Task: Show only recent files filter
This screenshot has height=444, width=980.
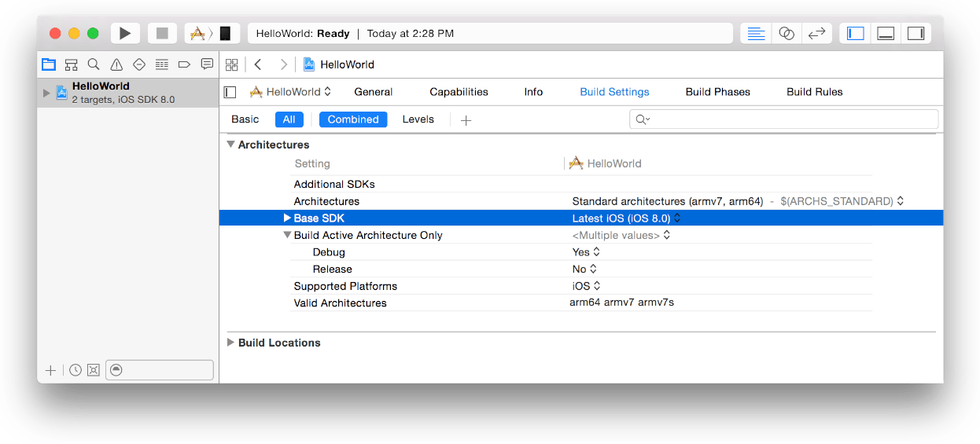Action: [x=76, y=370]
